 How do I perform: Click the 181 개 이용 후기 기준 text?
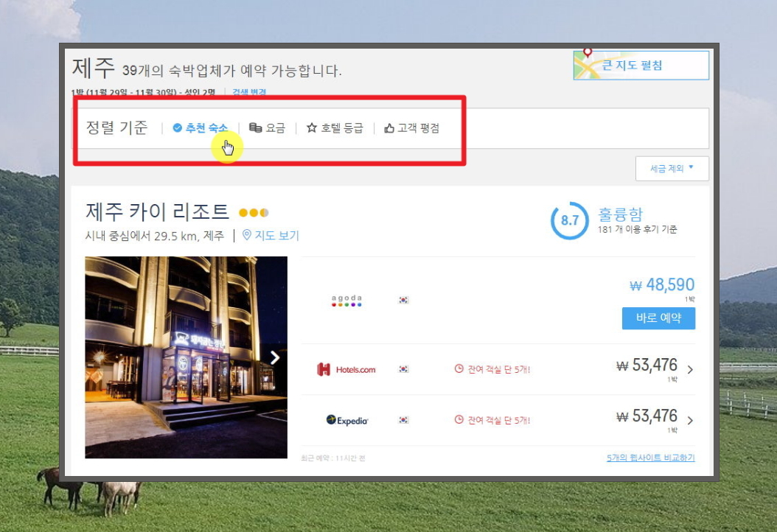pyautogui.click(x=637, y=229)
